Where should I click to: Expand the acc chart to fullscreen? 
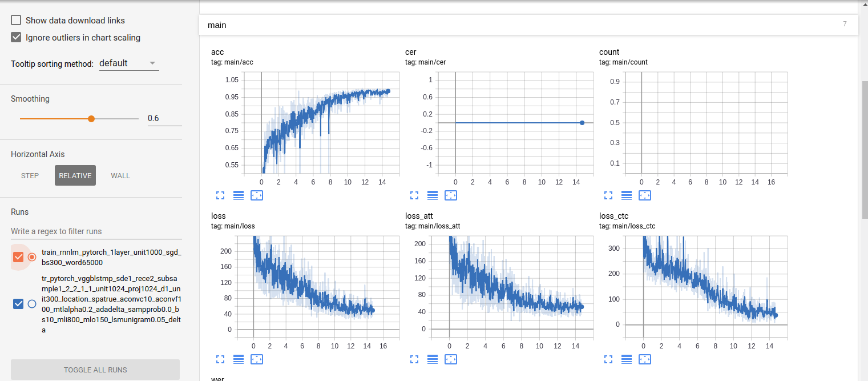pyautogui.click(x=220, y=195)
